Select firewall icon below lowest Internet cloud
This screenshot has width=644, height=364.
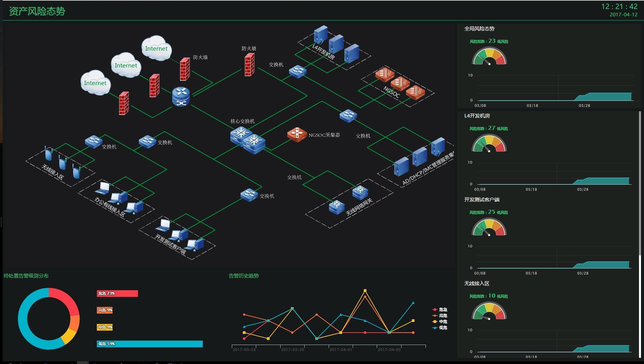click(x=124, y=103)
